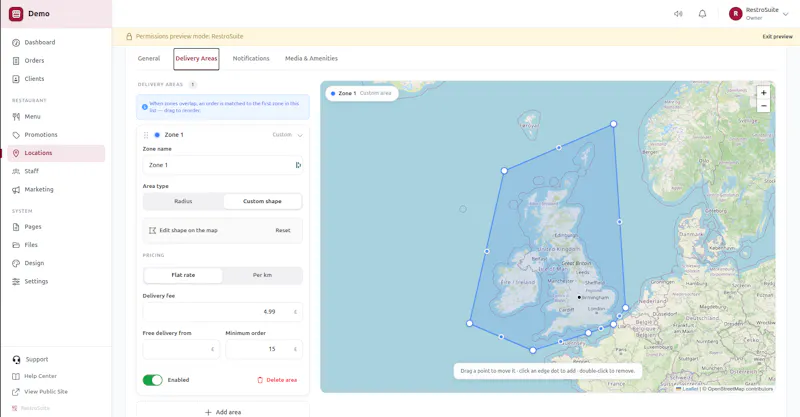Click the Demo app logo
Viewport: 800px width, 417px height.
click(x=16, y=14)
